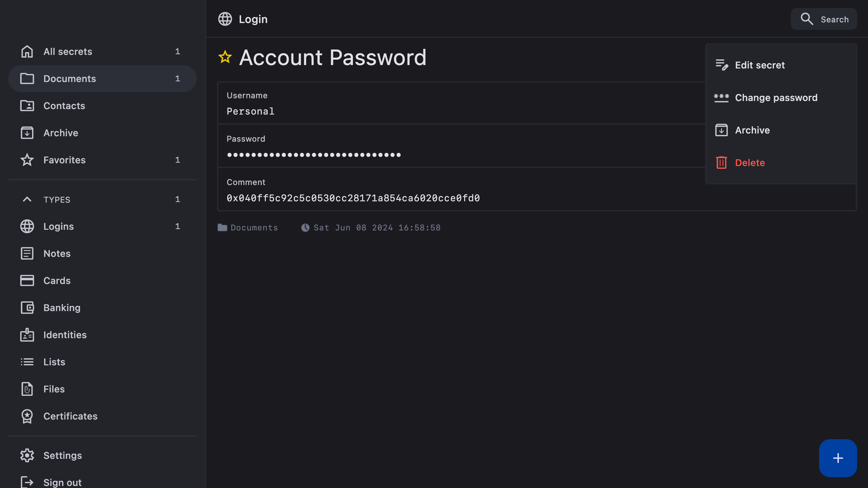
Task: Click the Identities badge icon
Action: click(27, 335)
